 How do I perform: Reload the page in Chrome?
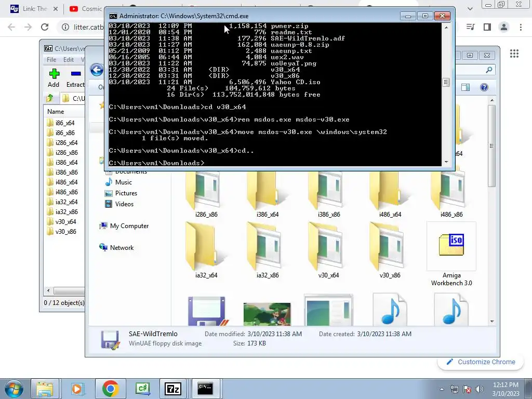pyautogui.click(x=45, y=27)
